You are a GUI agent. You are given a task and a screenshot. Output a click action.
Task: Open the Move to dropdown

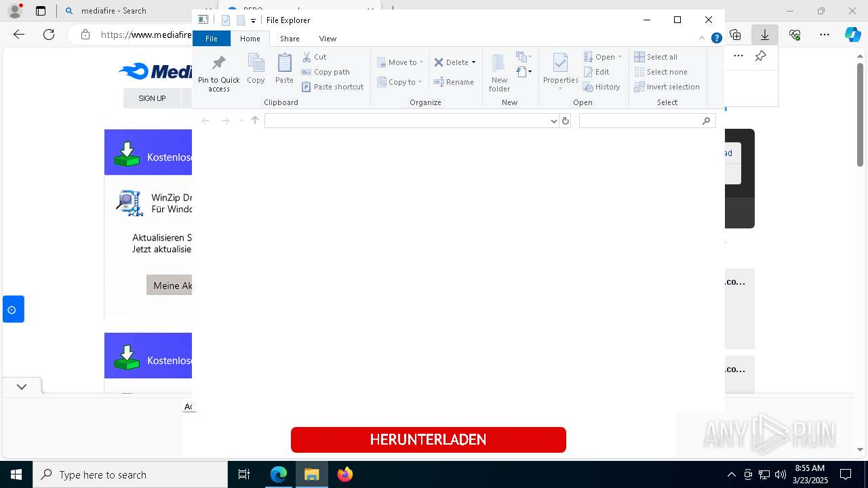coord(400,62)
